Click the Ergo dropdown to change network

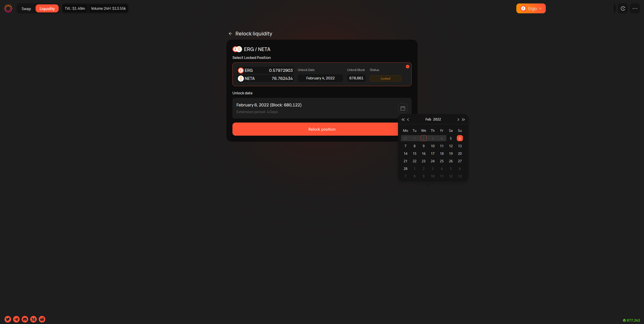(x=531, y=8)
